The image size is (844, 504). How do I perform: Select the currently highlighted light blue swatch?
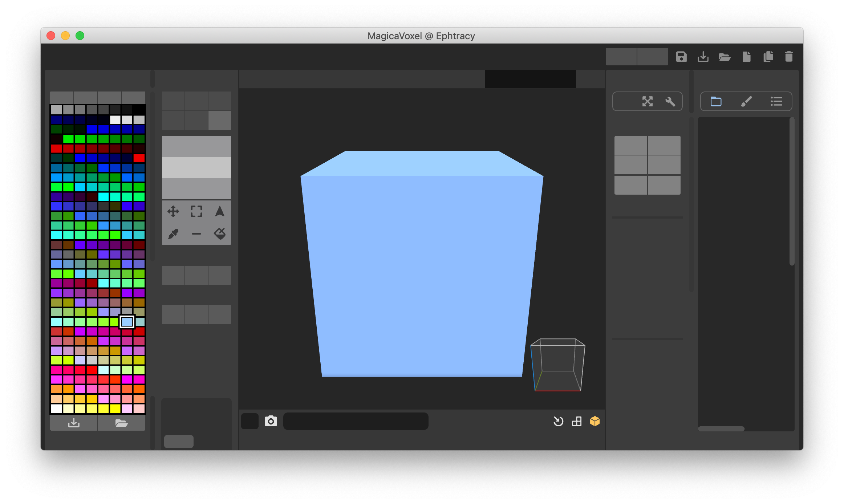point(127,321)
